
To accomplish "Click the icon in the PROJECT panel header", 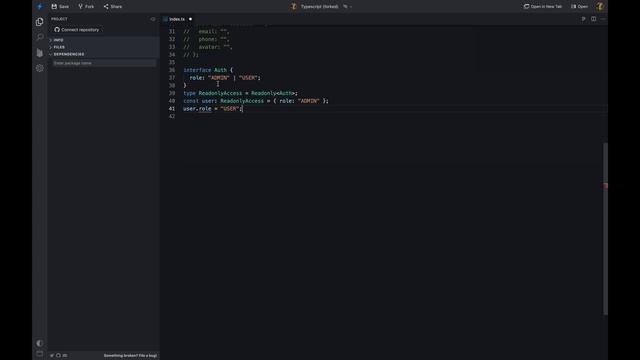I will click(x=153, y=19).
